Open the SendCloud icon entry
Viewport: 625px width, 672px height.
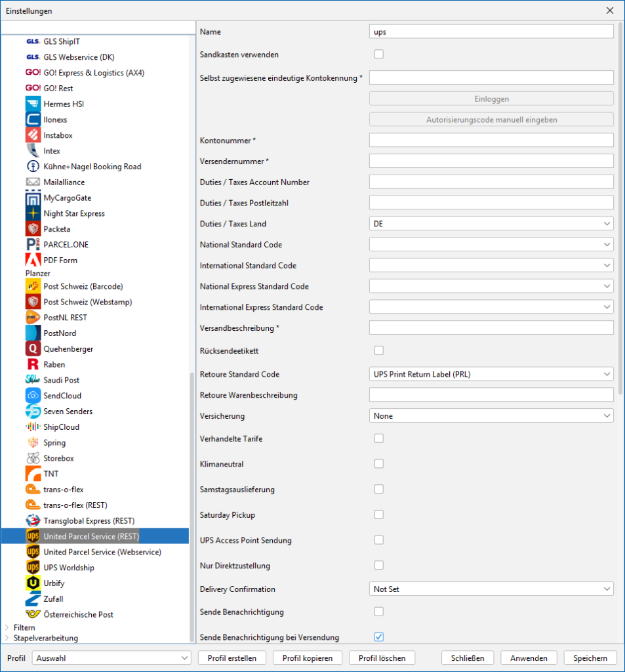pos(33,396)
